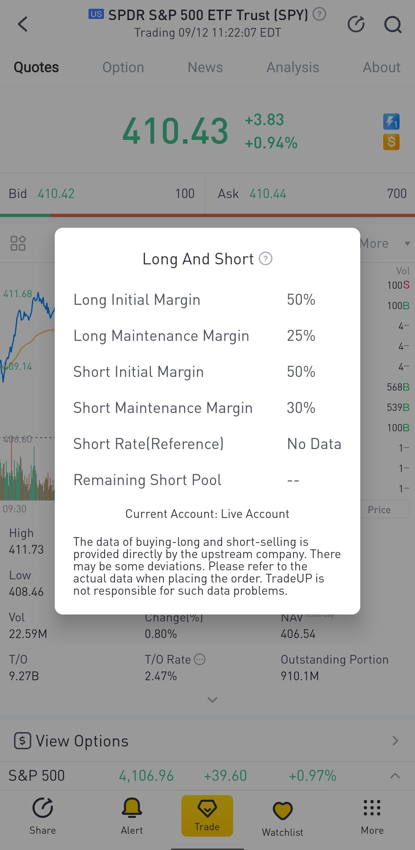Screen dimensions: 415x850
Task: Collapse the S&P 500 index row
Action: pos(395,776)
